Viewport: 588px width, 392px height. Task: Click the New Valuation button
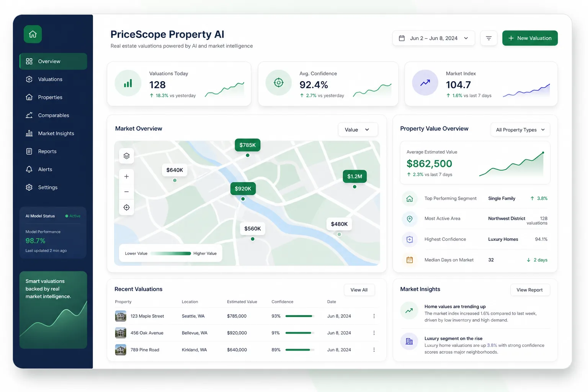[530, 38]
